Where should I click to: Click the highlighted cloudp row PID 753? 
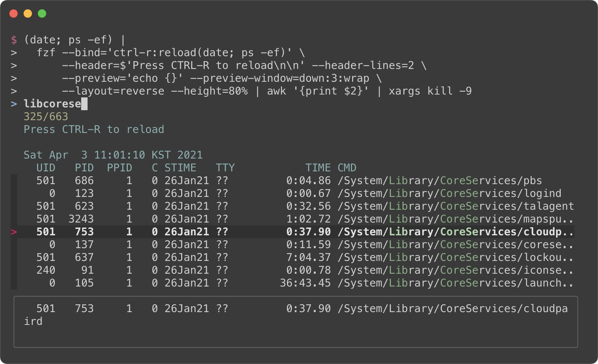point(295,232)
